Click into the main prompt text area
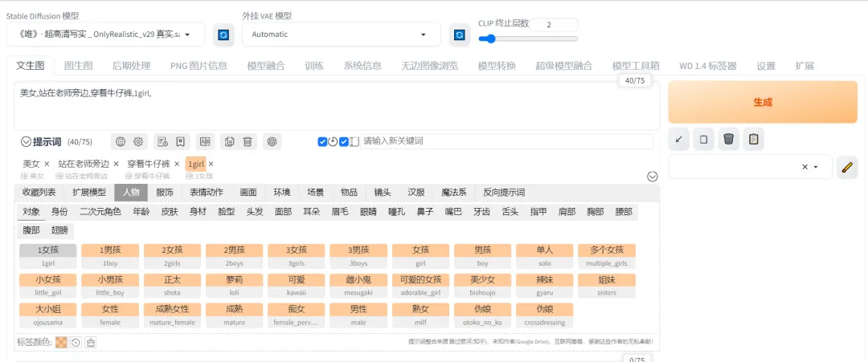Viewport: 868px width, 362px height. click(337, 106)
